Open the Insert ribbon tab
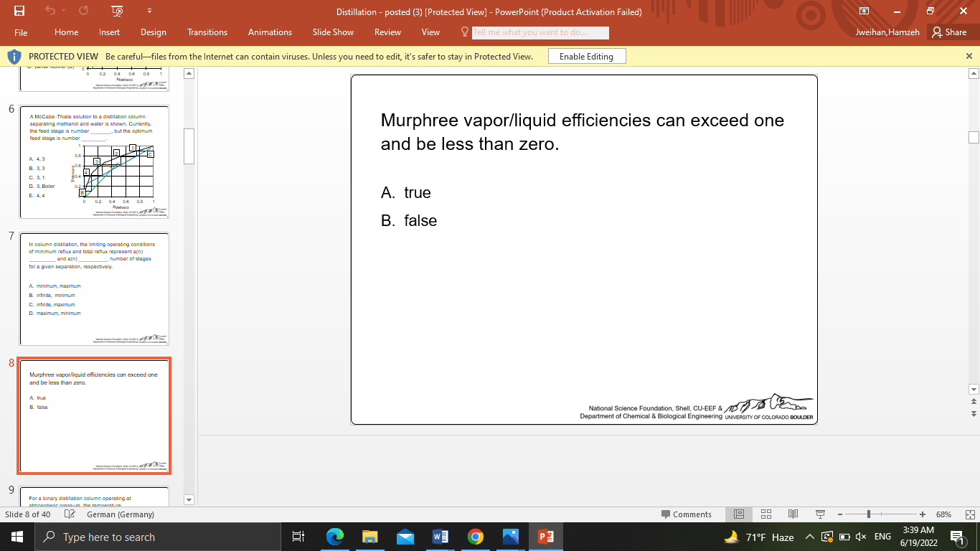The height and width of the screenshot is (551, 980). click(x=110, y=32)
